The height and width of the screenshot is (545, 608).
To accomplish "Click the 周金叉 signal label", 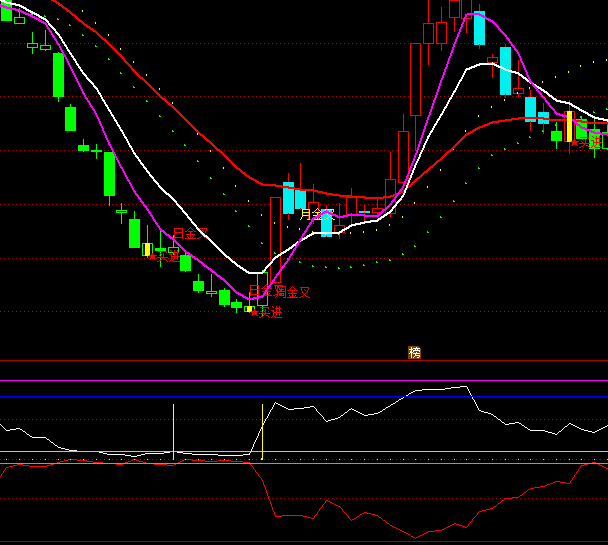I will pyautogui.click(x=291, y=292).
